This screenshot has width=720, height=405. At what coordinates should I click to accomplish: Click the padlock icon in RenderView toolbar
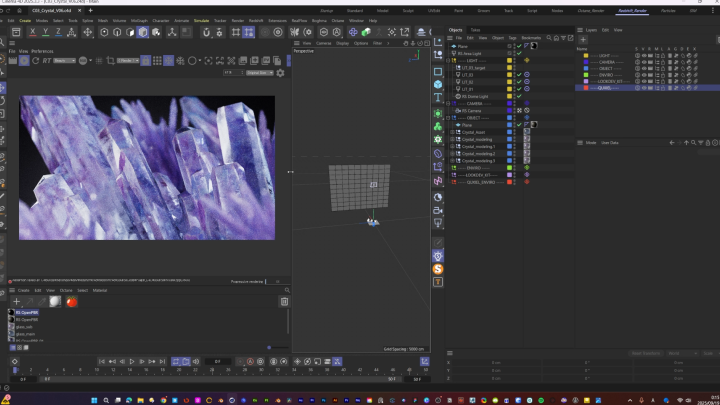[146, 61]
